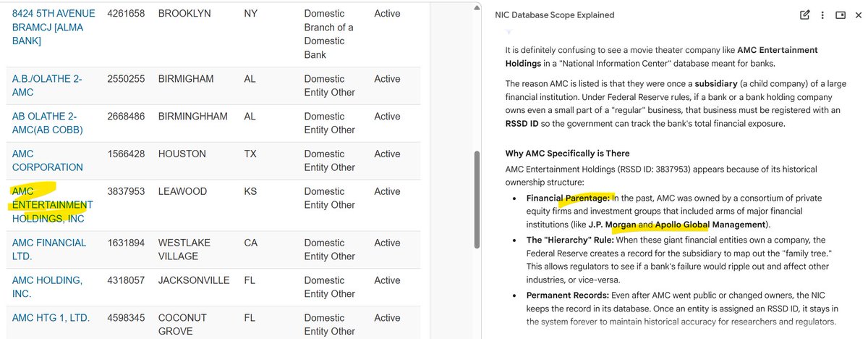Image resolution: width=868 pixels, height=339 pixels.
Task: Open the three-dot more options menu
Action: 822,14
